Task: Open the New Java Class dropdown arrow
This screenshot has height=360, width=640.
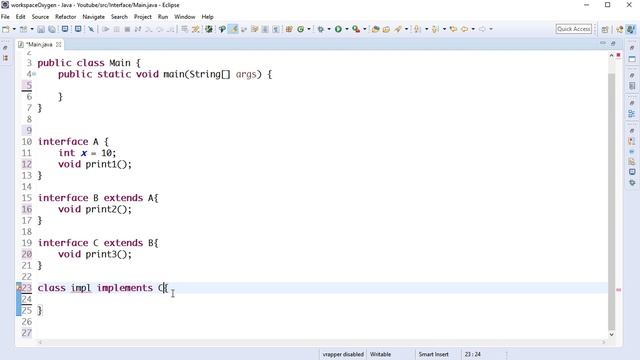Action: click(309, 29)
